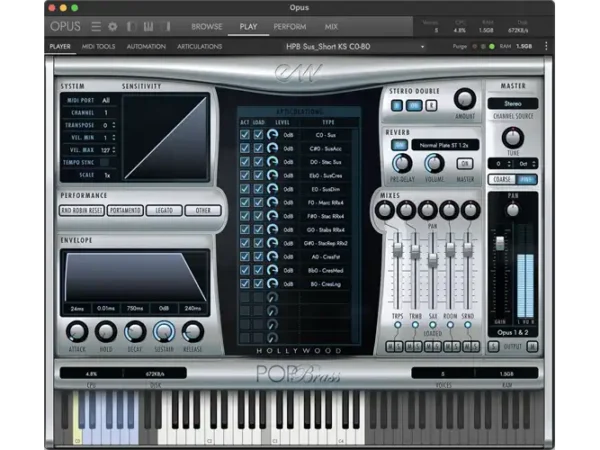
Task: Adjust the level knob for C0 - Sus
Action: pos(272,135)
